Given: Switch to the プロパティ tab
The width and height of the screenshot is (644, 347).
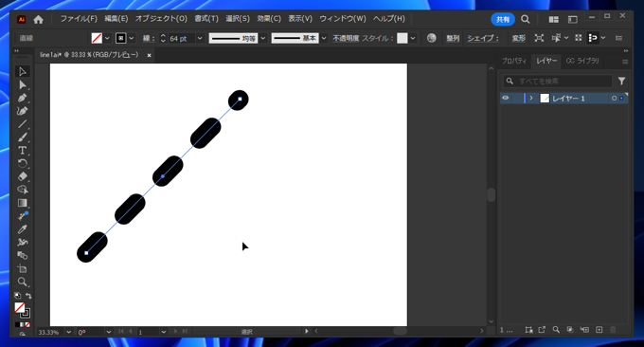Looking at the screenshot, I should coord(514,61).
